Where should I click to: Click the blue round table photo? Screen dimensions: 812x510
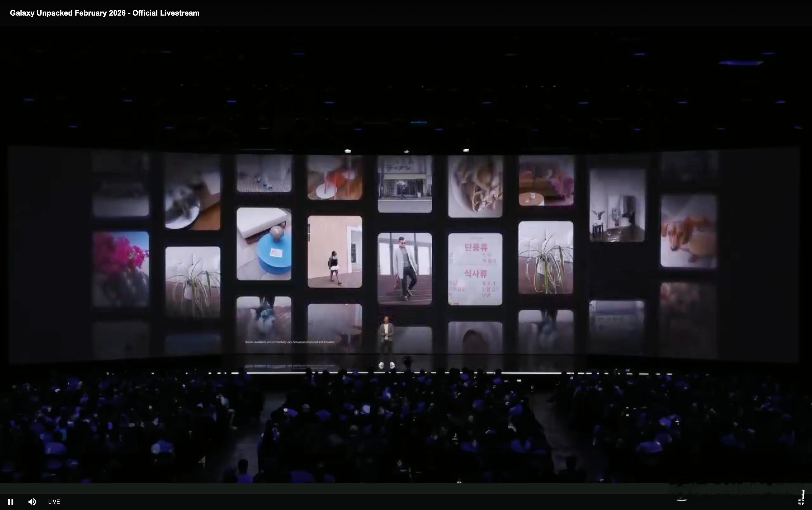(x=264, y=244)
